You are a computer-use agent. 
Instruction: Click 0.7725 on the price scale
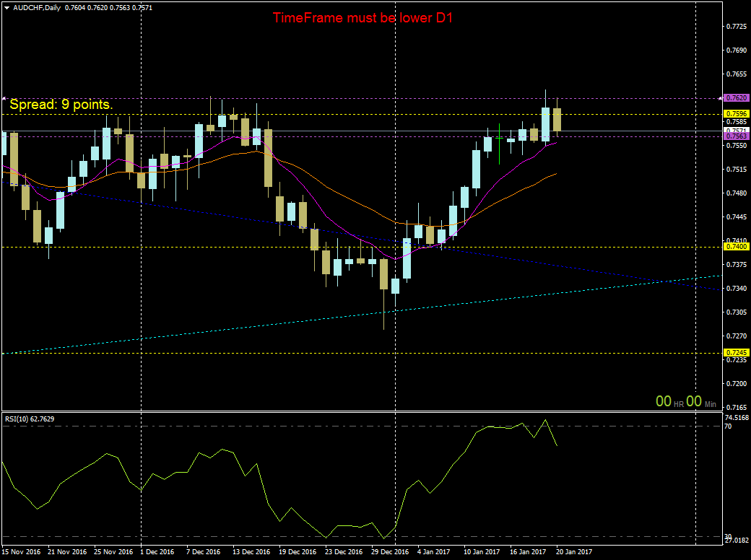tap(737, 27)
